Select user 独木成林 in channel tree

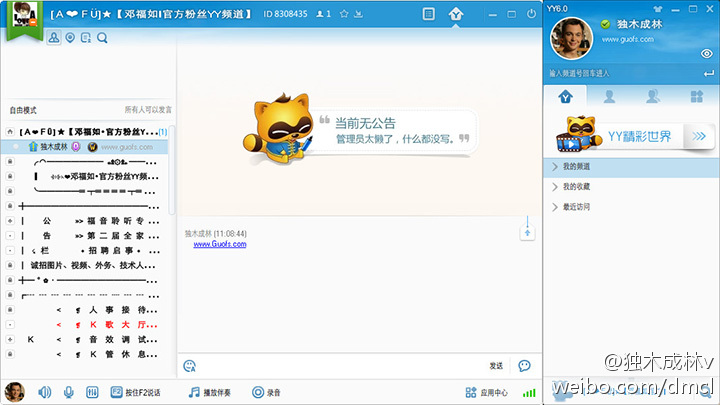pyautogui.click(x=54, y=147)
